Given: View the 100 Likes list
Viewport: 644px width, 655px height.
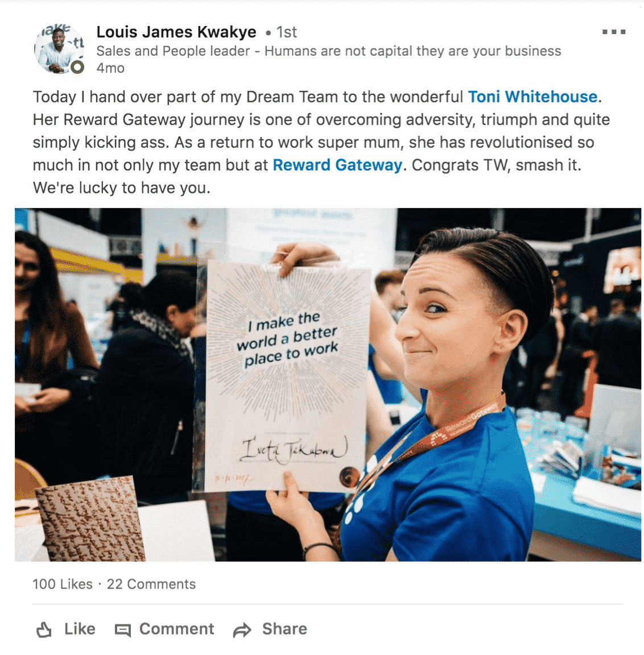Looking at the screenshot, I should coord(63,584).
